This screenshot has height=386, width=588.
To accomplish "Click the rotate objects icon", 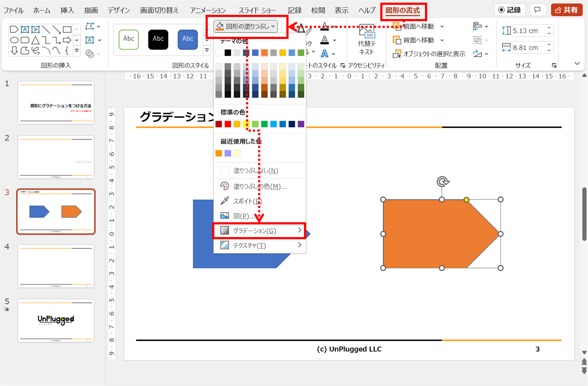I will point(477,54).
